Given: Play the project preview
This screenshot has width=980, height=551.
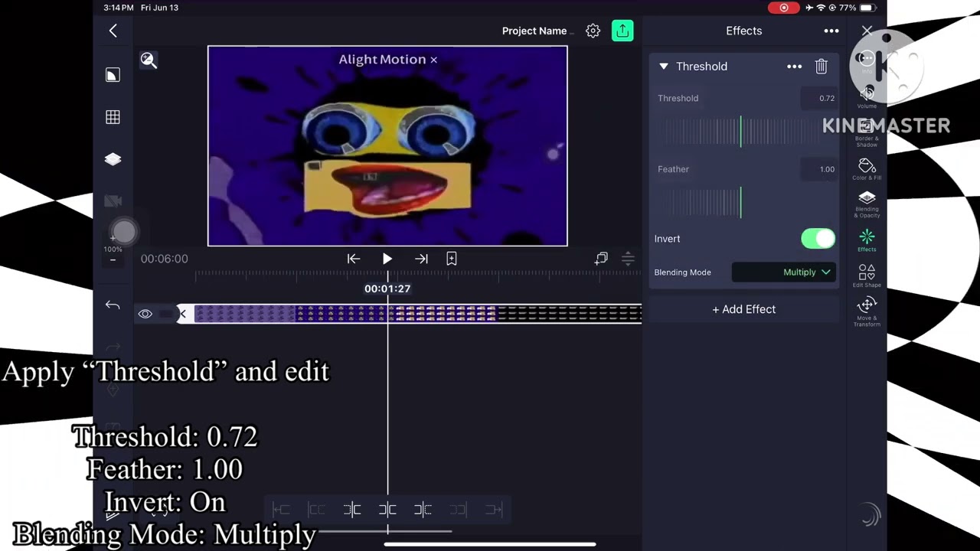Looking at the screenshot, I should tap(387, 259).
